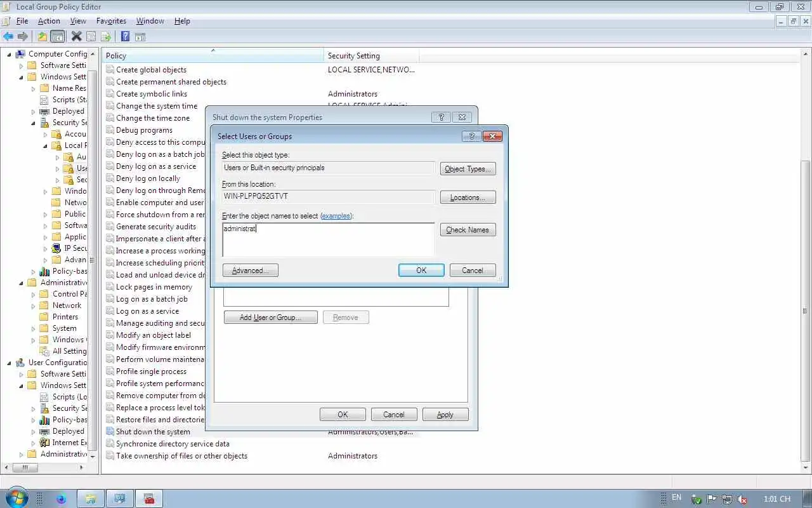Click the User Configuration icon in tree
This screenshot has width=812, height=508.
tap(20, 363)
